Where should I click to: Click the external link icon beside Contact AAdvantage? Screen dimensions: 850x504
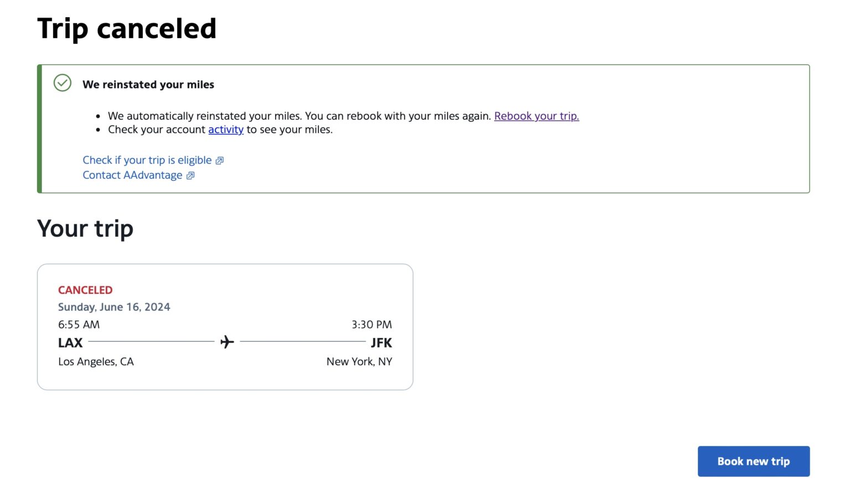pos(190,175)
